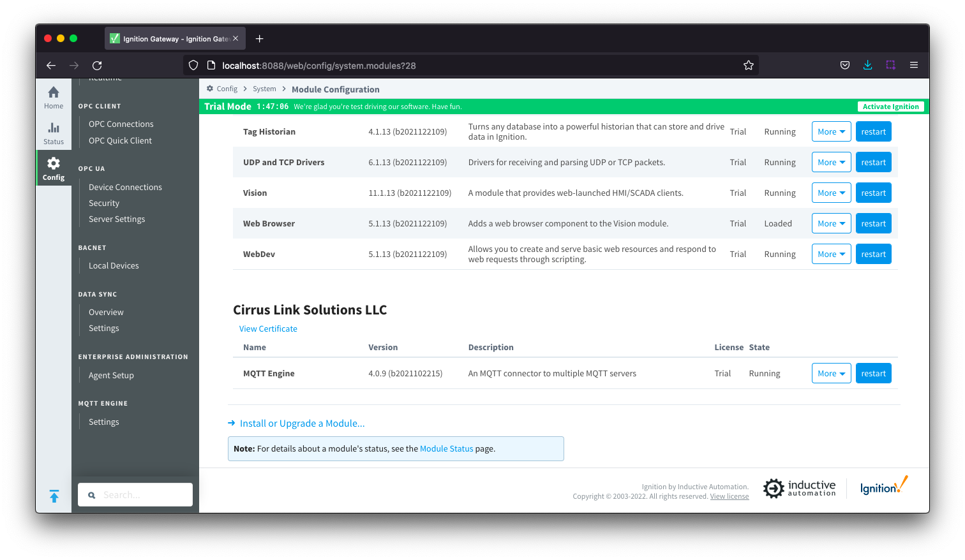The height and width of the screenshot is (560, 965).
Task: Restart the Tag Historian module
Action: (x=873, y=132)
